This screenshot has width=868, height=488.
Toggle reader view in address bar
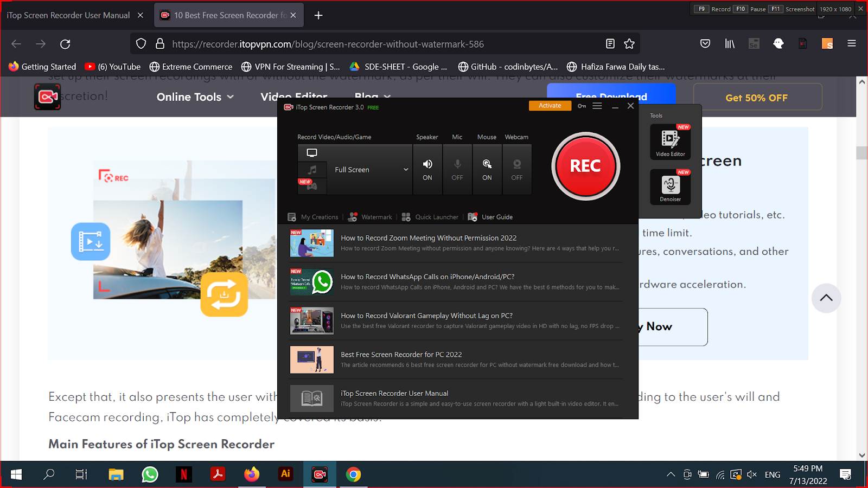(x=610, y=44)
